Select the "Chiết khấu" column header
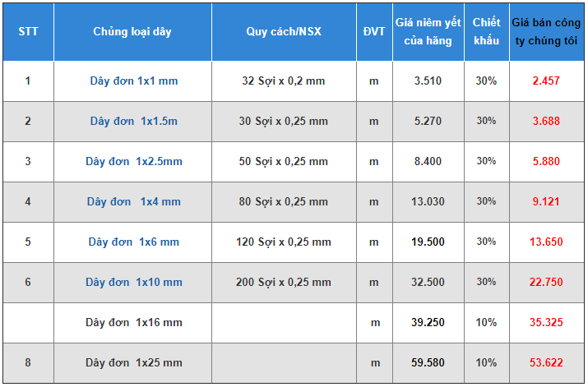This screenshot has width=588, height=387. [x=486, y=32]
